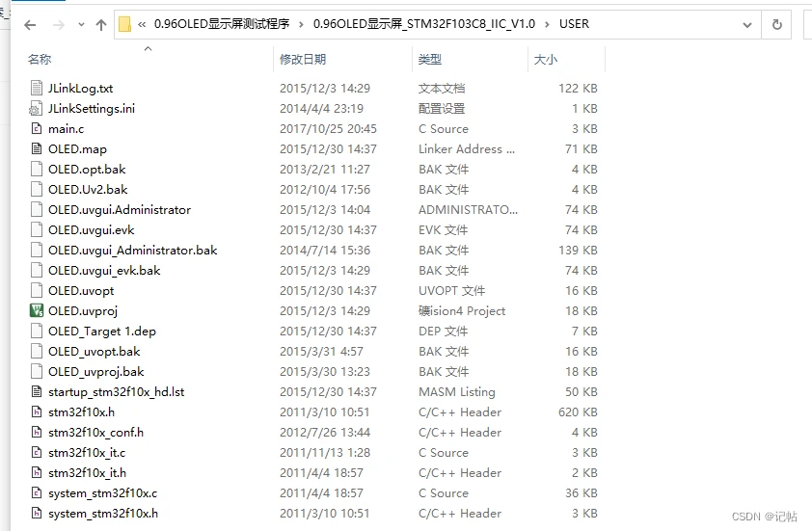Click OLED.uvproj type ision4 Project

pyautogui.click(x=462, y=311)
